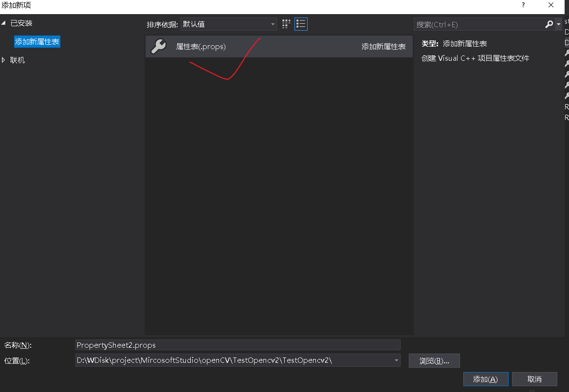This screenshot has width=569, height=392.
Task: Click the search magnifier icon
Action: coord(549,24)
